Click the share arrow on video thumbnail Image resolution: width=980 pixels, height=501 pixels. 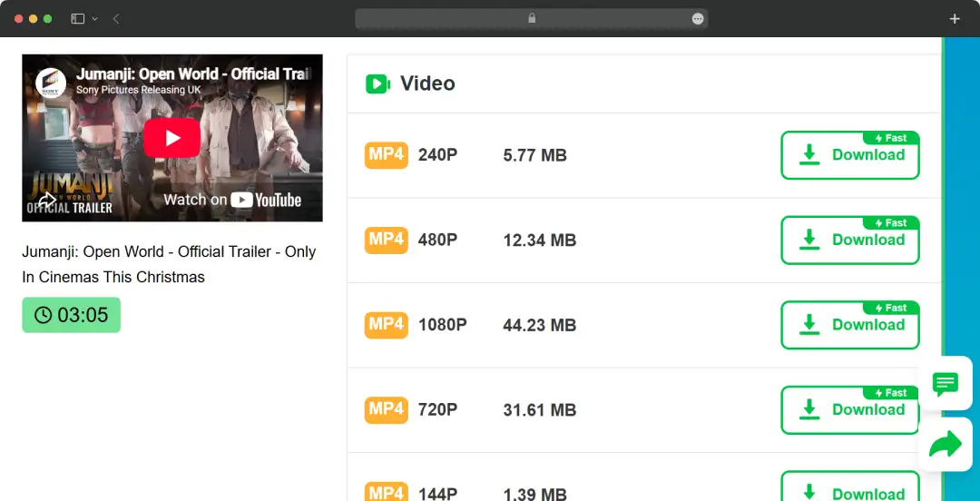(47, 201)
